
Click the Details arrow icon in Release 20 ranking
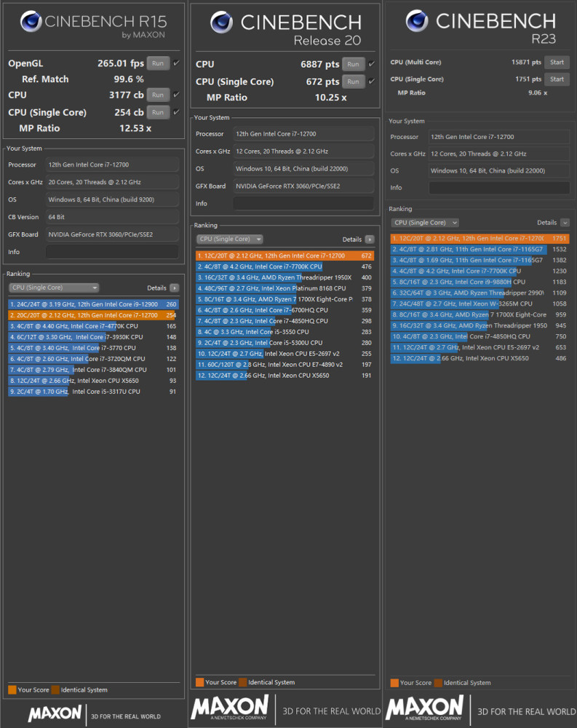click(369, 239)
